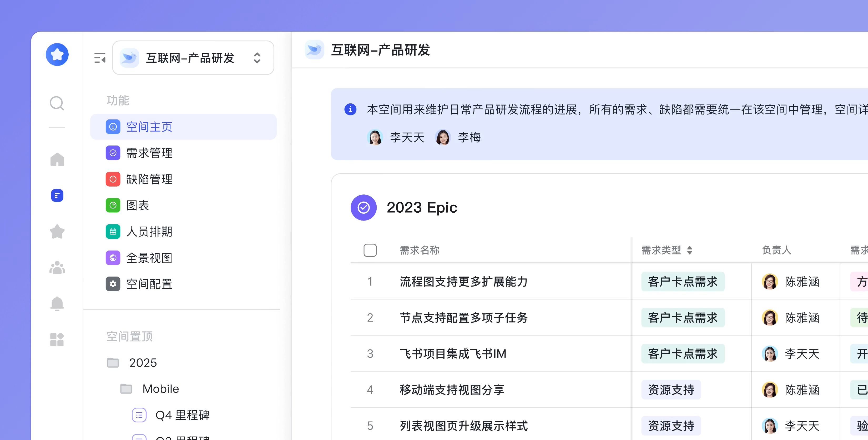
Task: Open requirement 节点支持配置多项子任务
Action: click(464, 318)
